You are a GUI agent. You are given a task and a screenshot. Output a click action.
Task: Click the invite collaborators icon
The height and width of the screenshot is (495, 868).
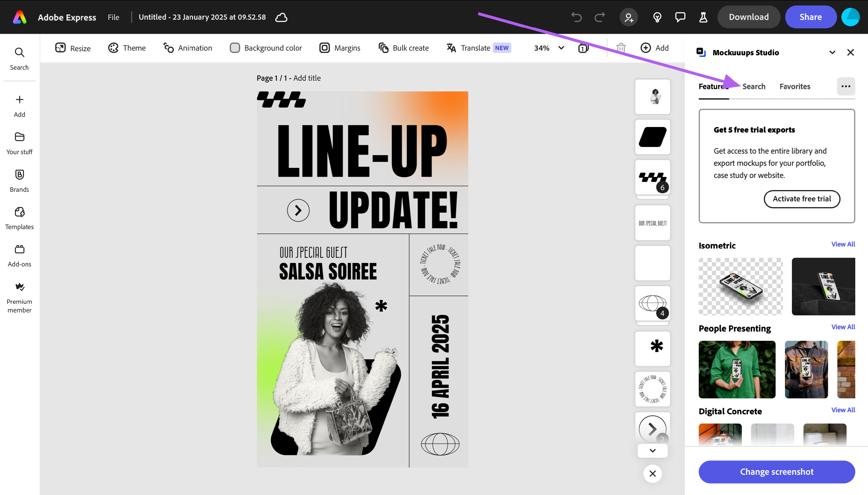pos(629,17)
